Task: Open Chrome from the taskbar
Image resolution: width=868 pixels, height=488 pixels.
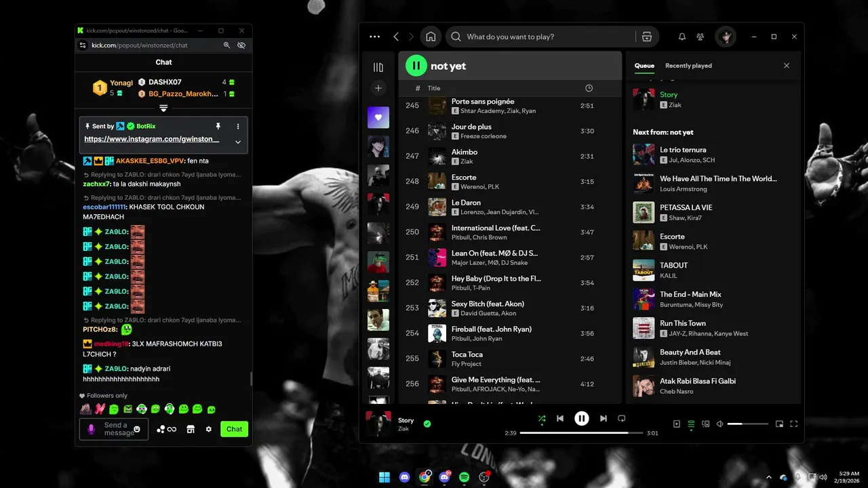Action: [425, 477]
